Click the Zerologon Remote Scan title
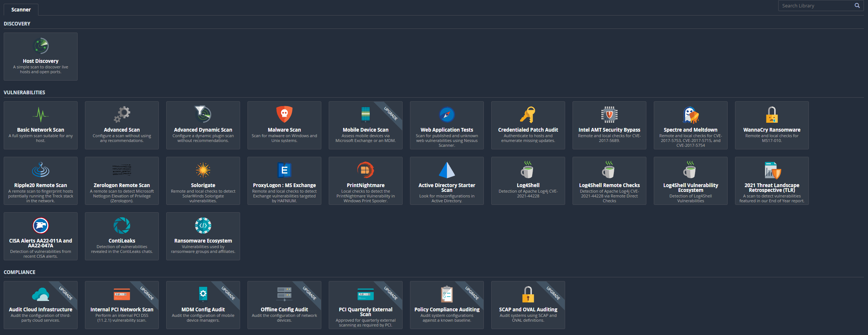This screenshot has width=868, height=335. 122,185
